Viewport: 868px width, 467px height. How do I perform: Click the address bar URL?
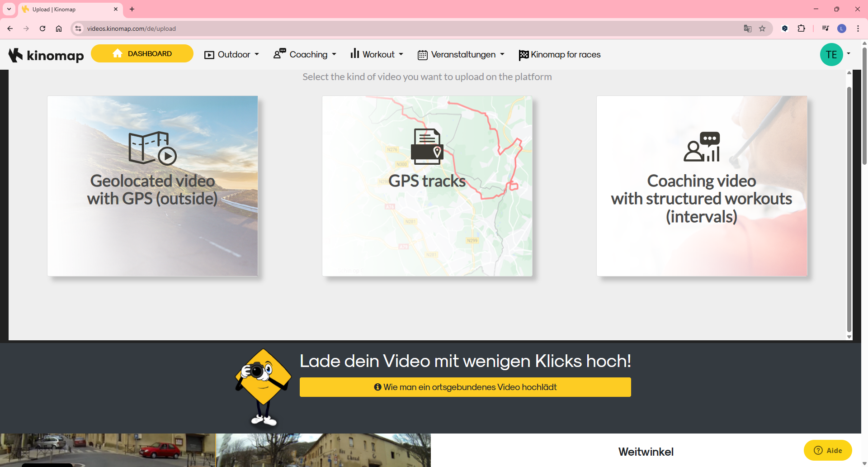pyautogui.click(x=131, y=29)
